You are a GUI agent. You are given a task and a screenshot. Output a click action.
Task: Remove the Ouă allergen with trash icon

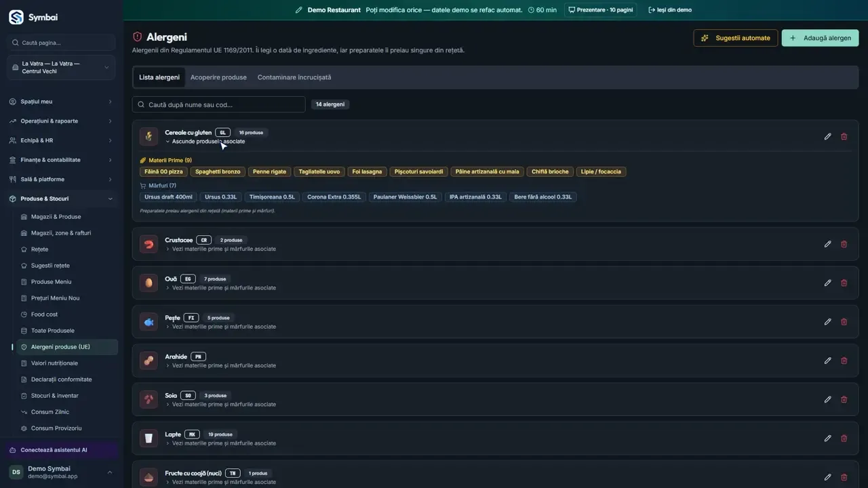(x=844, y=283)
